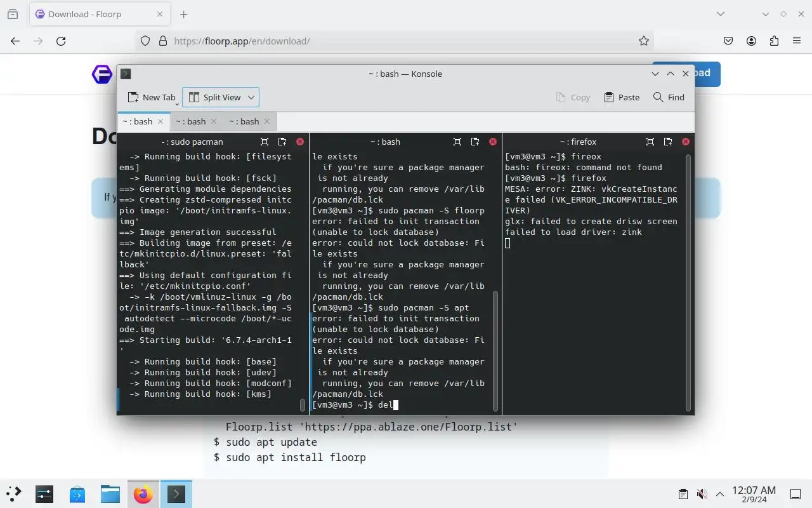Open a new browser tab

click(183, 14)
